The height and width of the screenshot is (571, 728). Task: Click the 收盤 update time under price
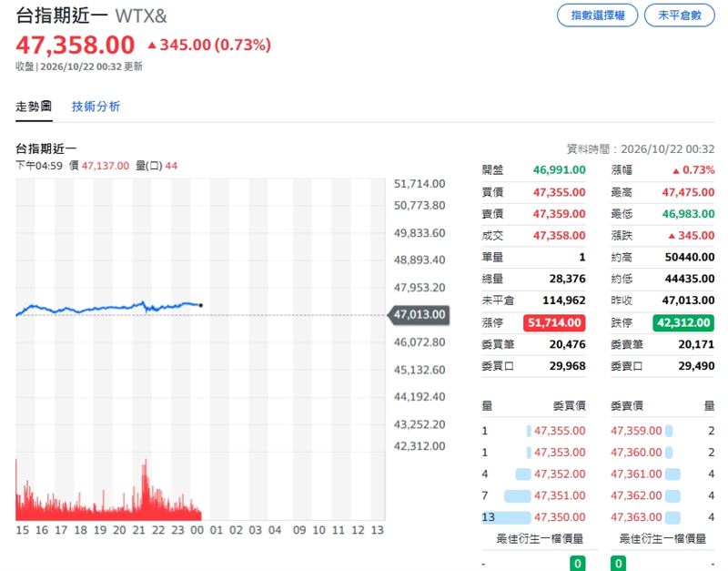point(79,66)
